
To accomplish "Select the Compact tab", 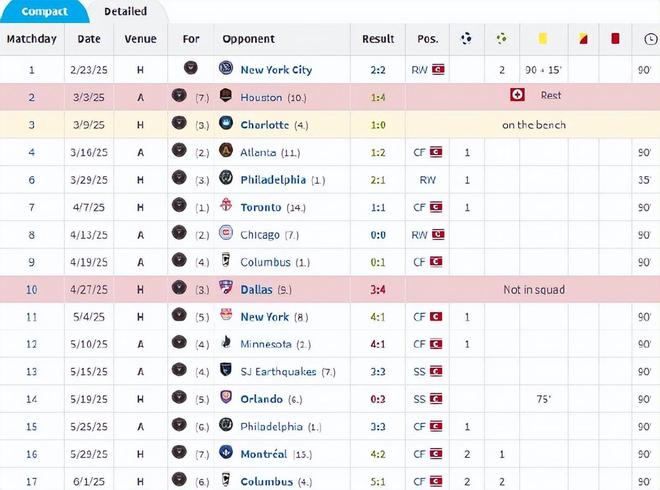I will coord(44,11).
